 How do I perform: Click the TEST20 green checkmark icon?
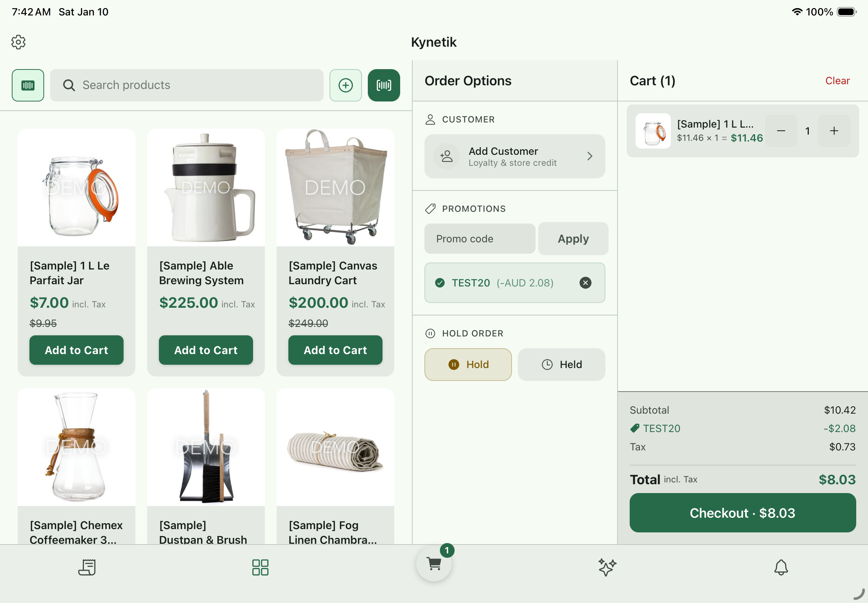(440, 283)
